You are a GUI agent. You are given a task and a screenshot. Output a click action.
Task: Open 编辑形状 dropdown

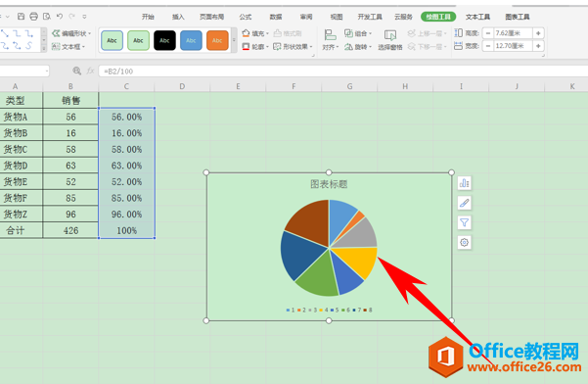click(x=71, y=33)
